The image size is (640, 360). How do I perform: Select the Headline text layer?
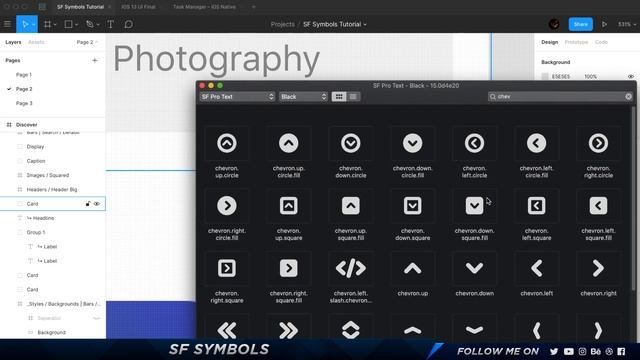point(43,218)
